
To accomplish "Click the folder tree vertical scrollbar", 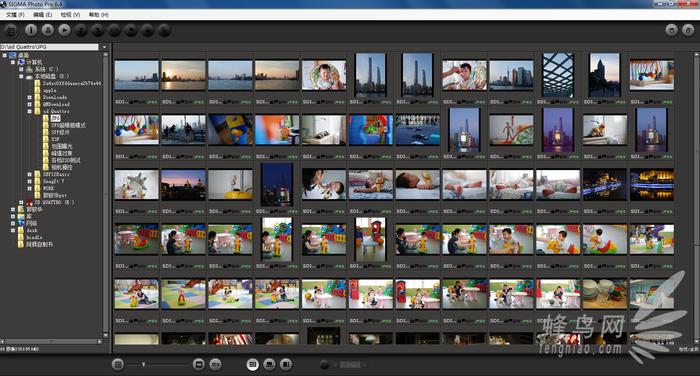I will point(106,195).
